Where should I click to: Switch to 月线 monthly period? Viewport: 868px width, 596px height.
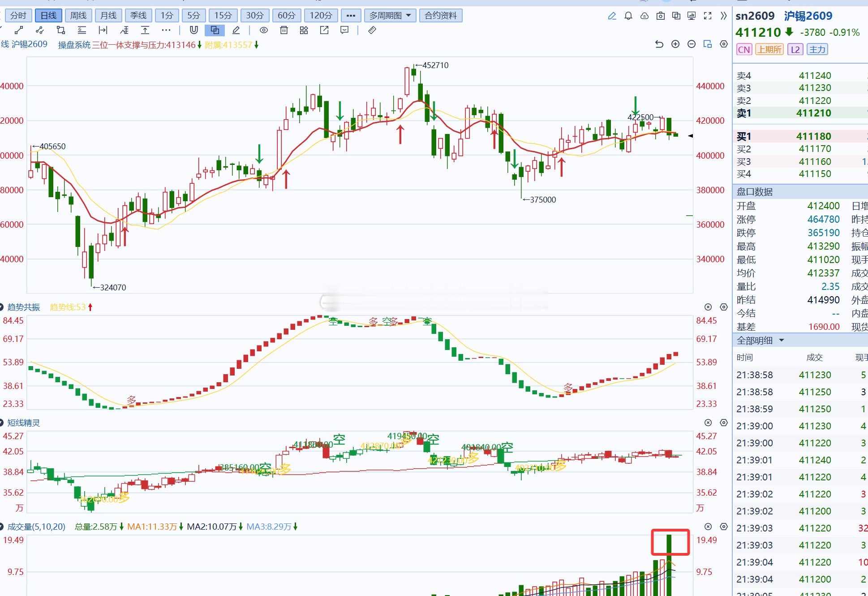(x=108, y=16)
